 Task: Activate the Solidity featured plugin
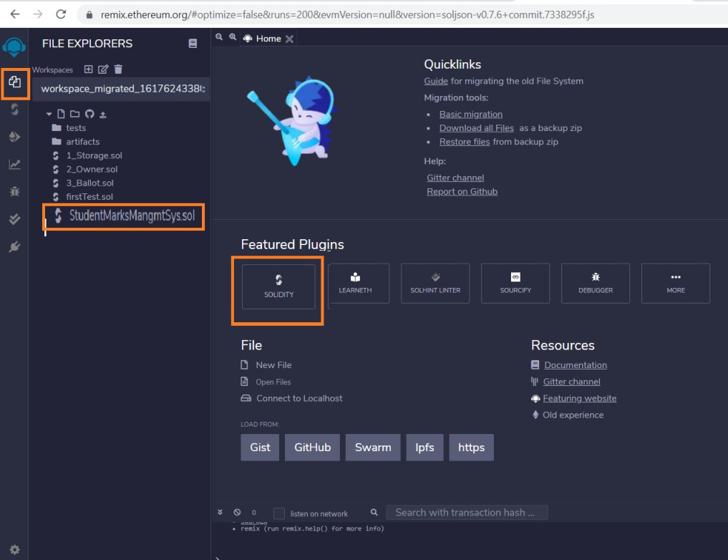(x=278, y=286)
